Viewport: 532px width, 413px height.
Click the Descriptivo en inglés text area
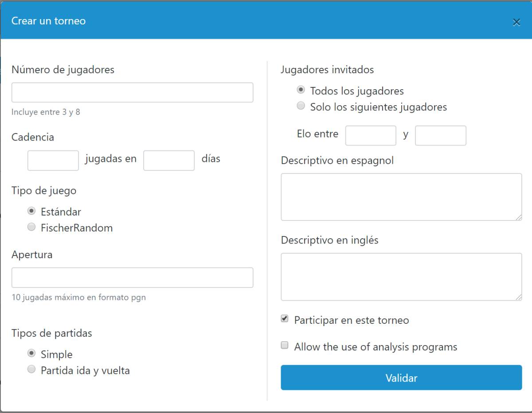pos(401,276)
